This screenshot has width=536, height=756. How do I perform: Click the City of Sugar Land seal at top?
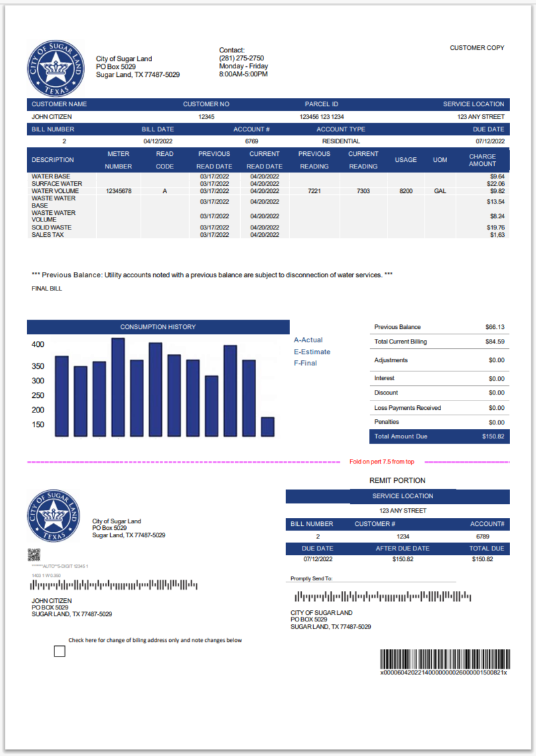click(55, 69)
